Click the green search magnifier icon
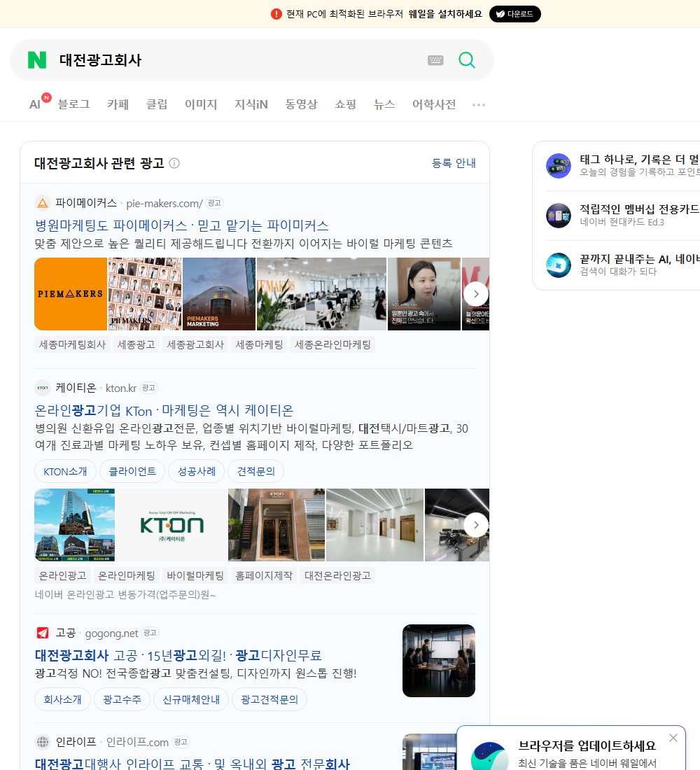 467,60
